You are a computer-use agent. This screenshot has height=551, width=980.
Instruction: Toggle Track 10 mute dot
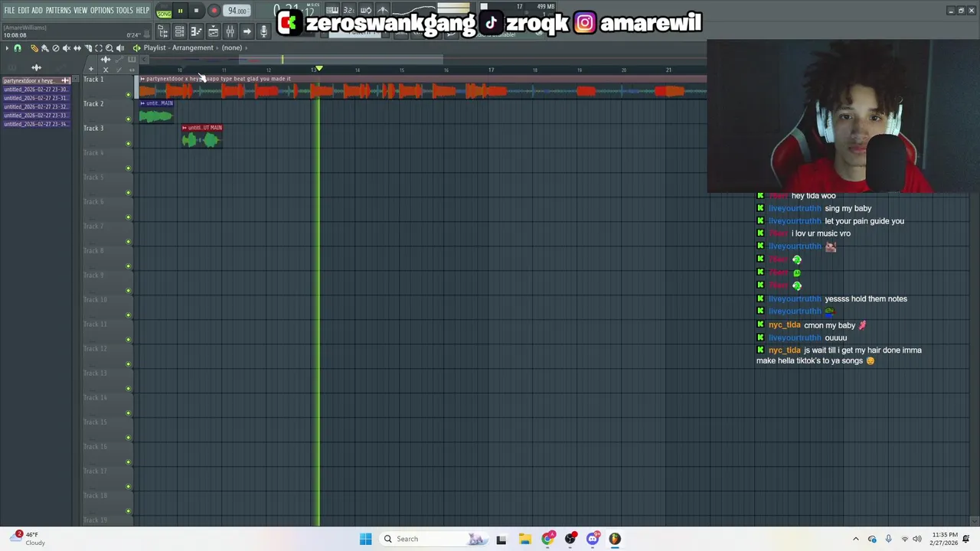pyautogui.click(x=129, y=315)
